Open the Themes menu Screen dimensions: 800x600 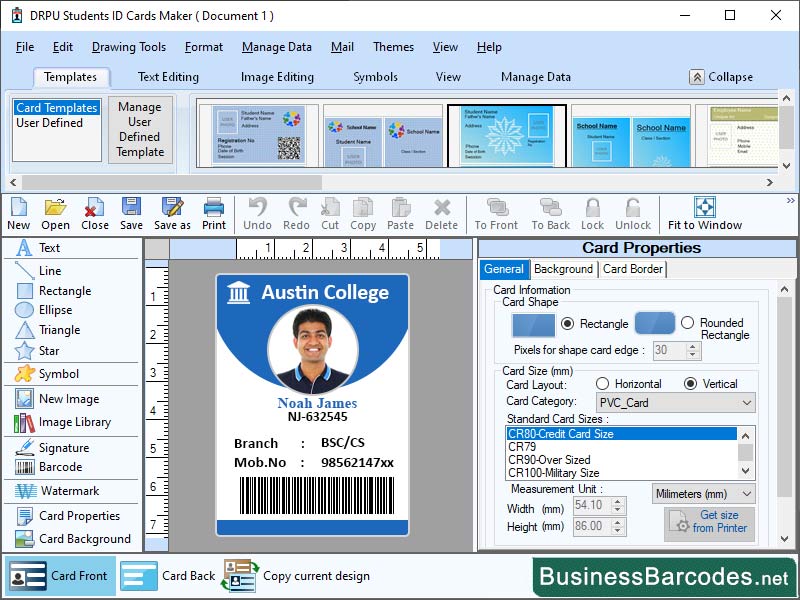click(393, 47)
